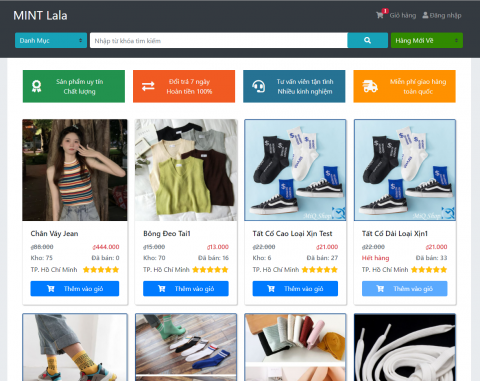Click disabled Thêm vào giỏ for Tất Cổ Dài
The height and width of the screenshot is (381, 480).
coord(405,289)
